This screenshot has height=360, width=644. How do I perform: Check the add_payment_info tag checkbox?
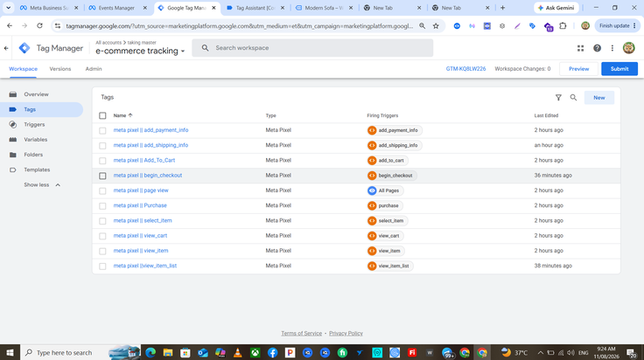tap(102, 130)
